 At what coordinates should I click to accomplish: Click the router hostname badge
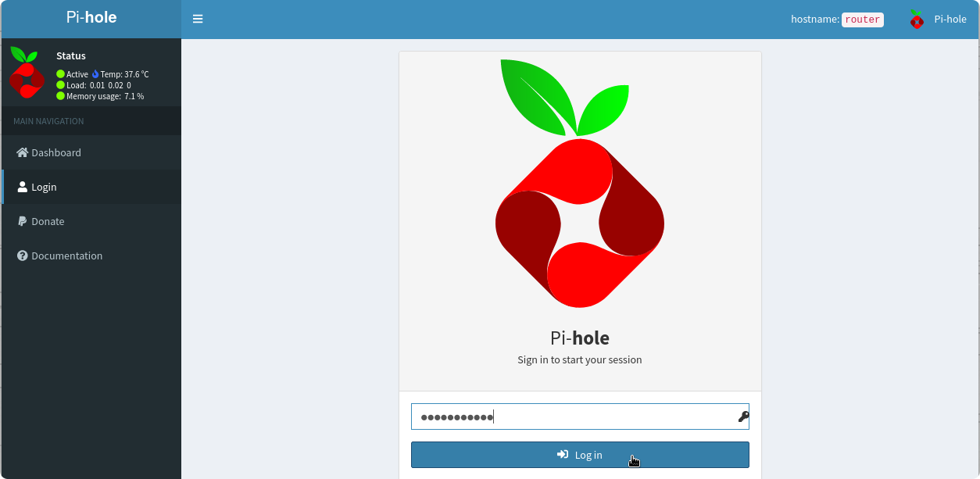(863, 20)
